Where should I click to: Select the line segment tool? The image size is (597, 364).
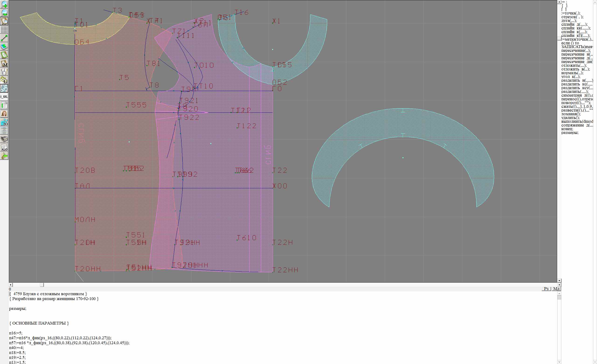(x=4, y=38)
